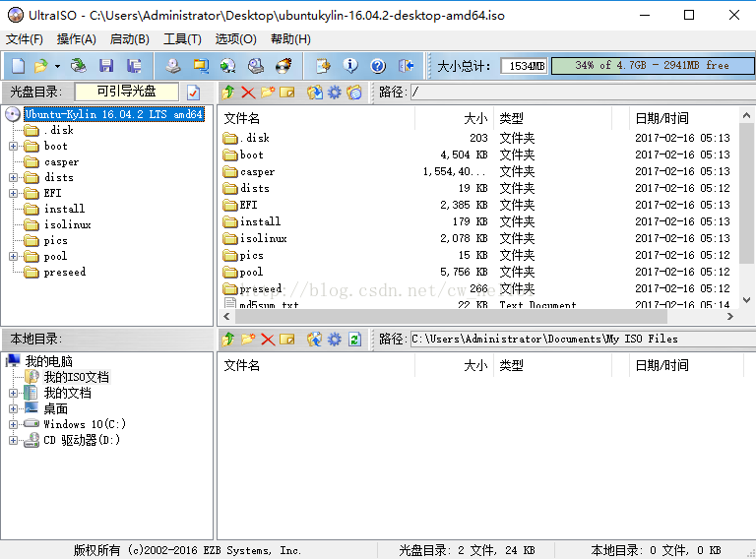756x559 pixels.
Task: Click the Convert image format toolbar icon
Action: pos(201,66)
